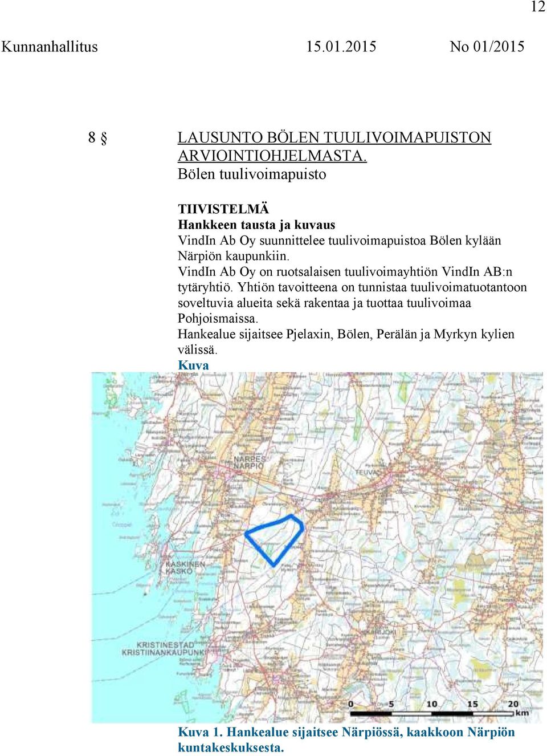
Task: Click the KASKINEN KASKÖ map label
Action: click(185, 567)
